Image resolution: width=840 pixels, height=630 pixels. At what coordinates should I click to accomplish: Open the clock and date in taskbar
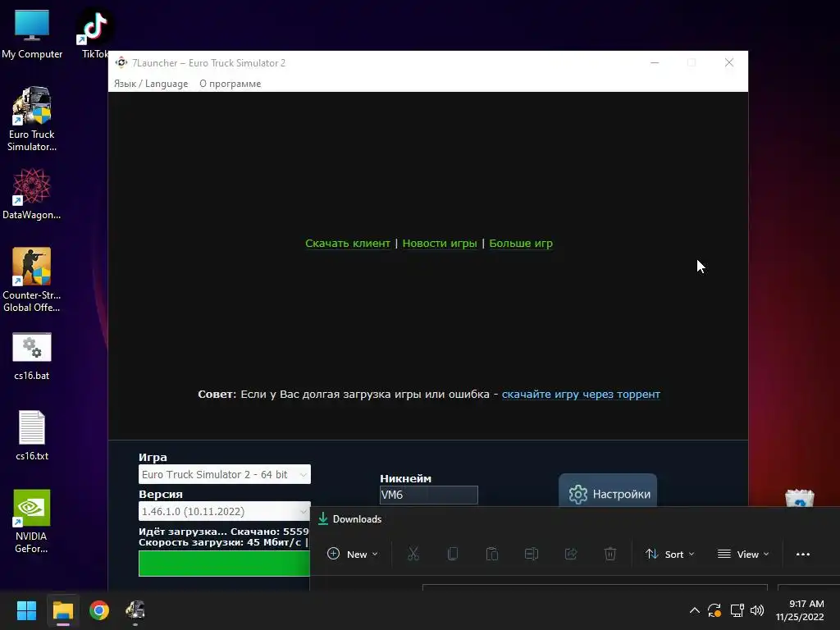[x=800, y=610]
